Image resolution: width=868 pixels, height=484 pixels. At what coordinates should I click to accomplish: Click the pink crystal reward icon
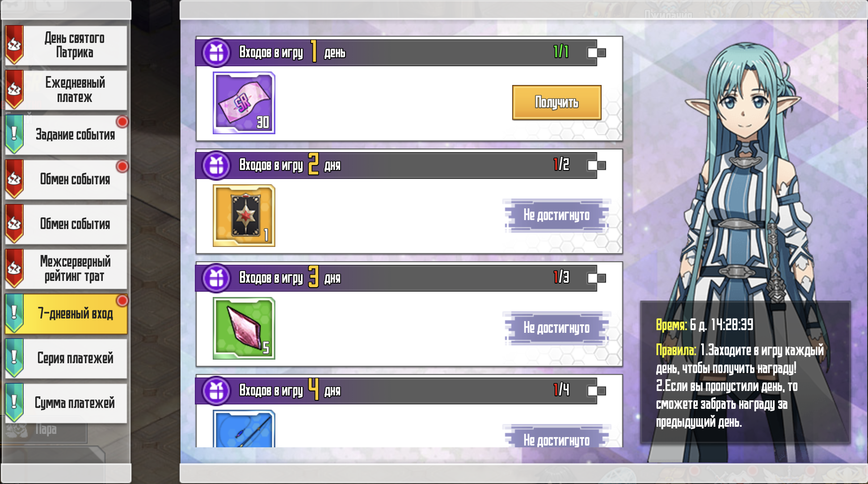point(244,328)
